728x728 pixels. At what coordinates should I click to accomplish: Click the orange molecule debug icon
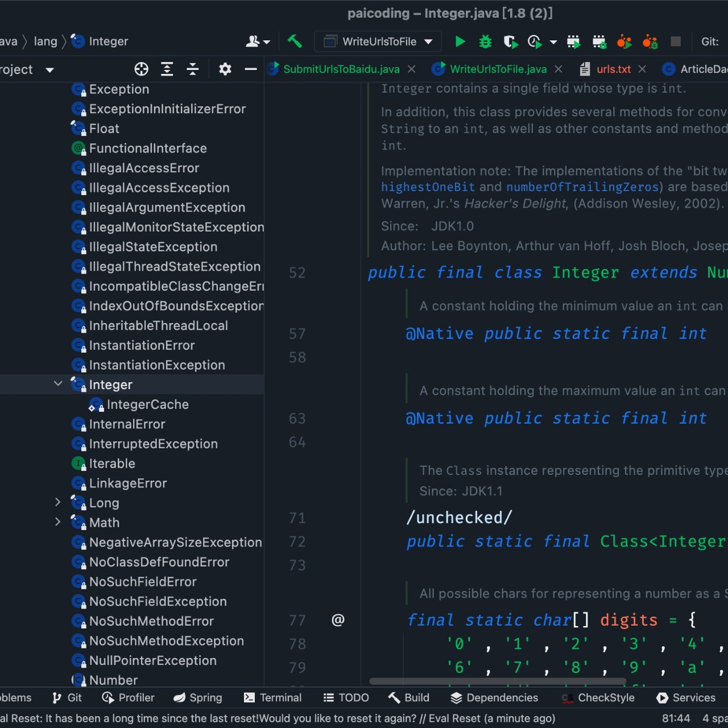coord(650,42)
